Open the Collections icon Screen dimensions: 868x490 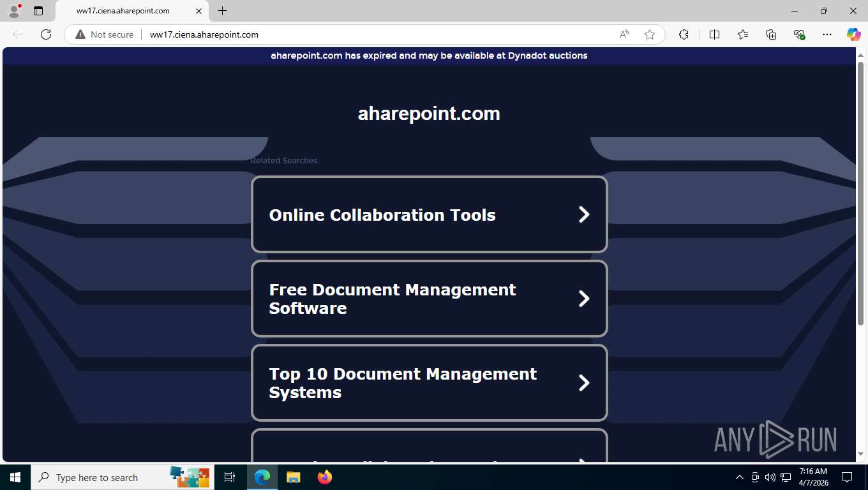(771, 34)
